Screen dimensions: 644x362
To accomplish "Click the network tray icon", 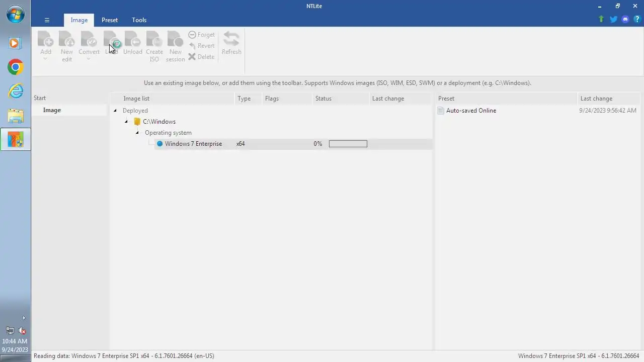I will click(10, 330).
